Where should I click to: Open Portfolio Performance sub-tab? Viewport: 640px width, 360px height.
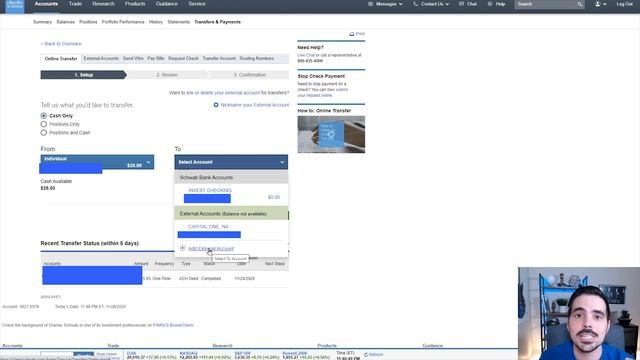123,22
